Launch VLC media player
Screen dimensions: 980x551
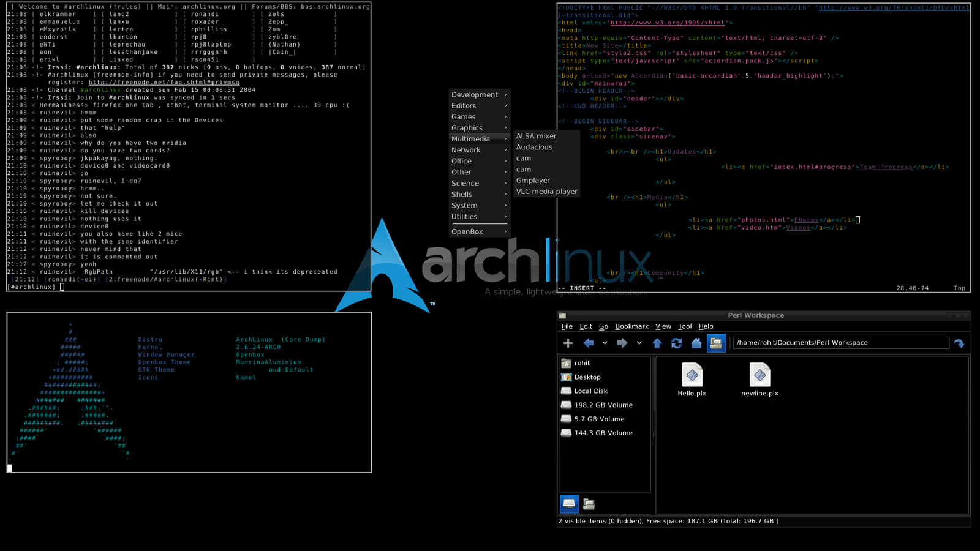pyautogui.click(x=546, y=192)
